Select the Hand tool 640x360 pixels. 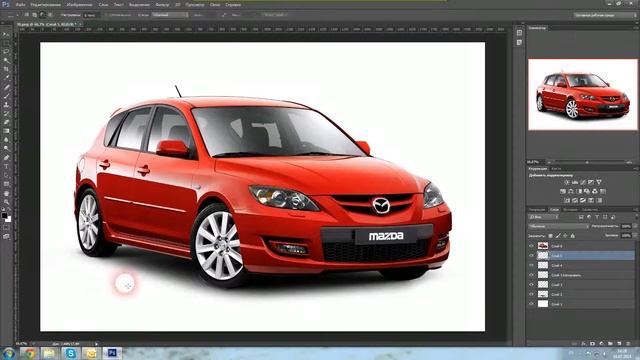pos(6,193)
